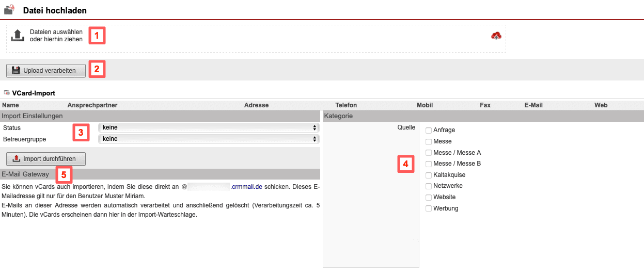Click the Datei hochladen folder icon
Viewport: 644px width, 275px height.
[x=9, y=9]
